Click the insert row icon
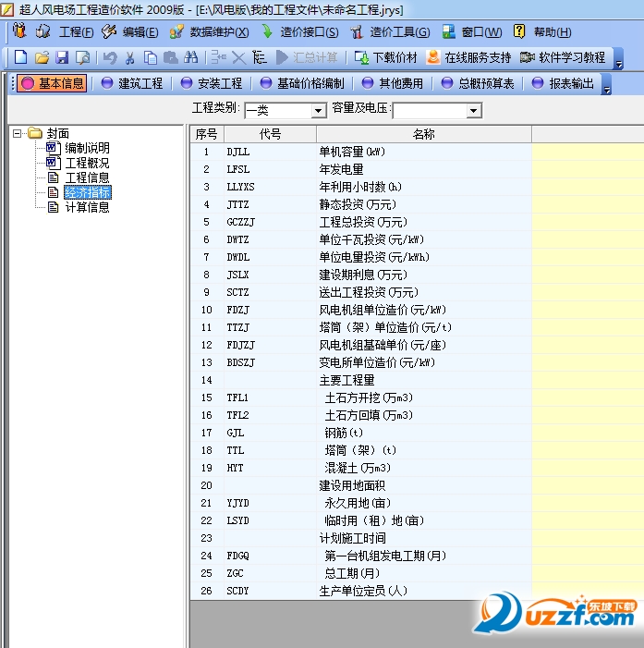The height and width of the screenshot is (648, 644). [219, 57]
